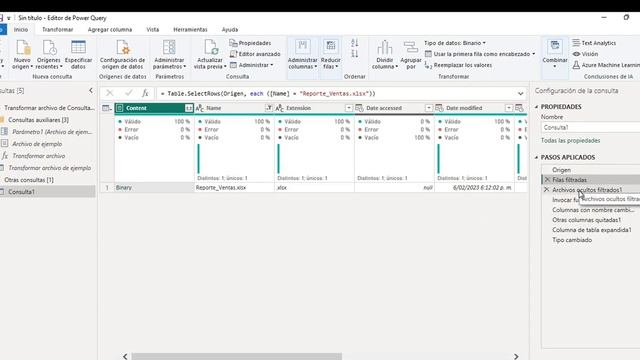
Task: Select the Columnas con nombre cambiado step
Action: tap(593, 210)
